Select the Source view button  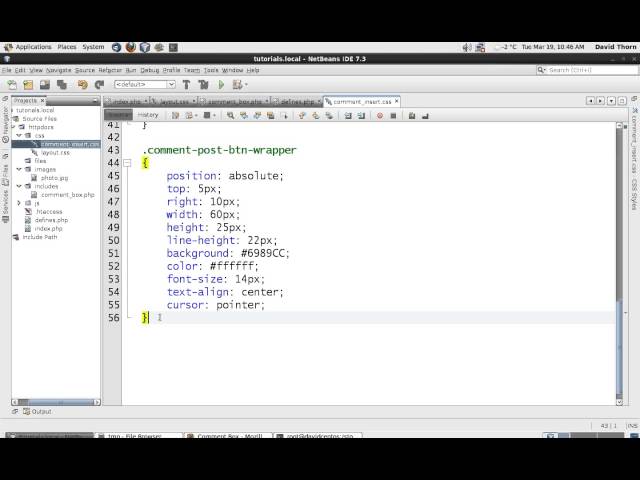[x=119, y=115]
